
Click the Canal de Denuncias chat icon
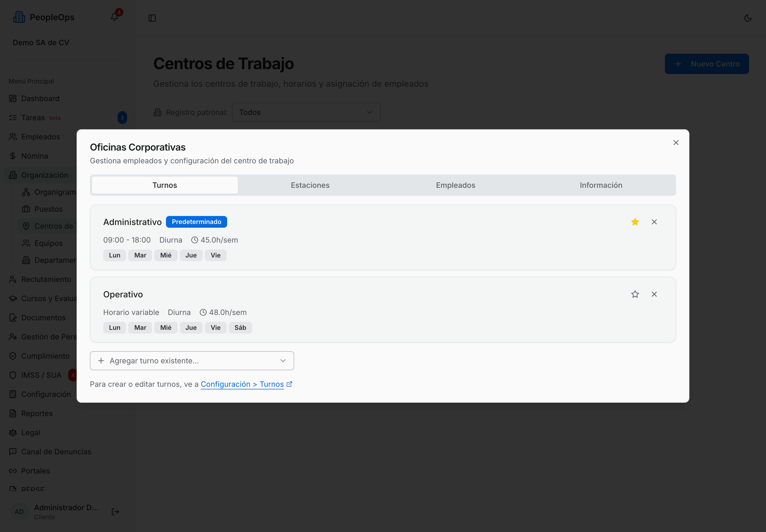13,452
